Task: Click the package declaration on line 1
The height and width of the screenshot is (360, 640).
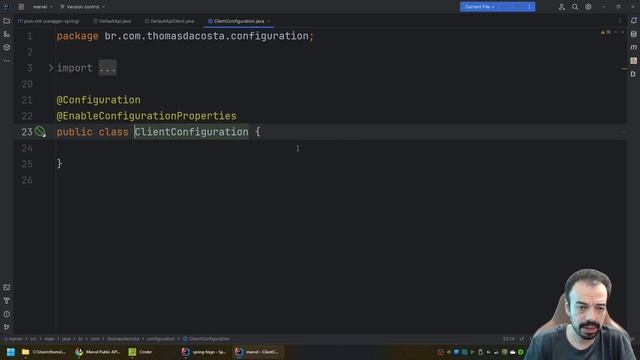Action: pyautogui.click(x=185, y=36)
